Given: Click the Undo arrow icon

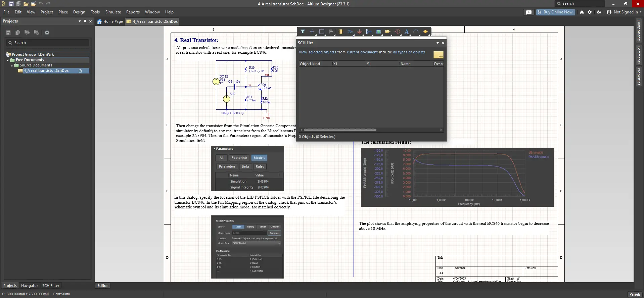Looking at the screenshot, I should pyautogui.click(x=41, y=4).
